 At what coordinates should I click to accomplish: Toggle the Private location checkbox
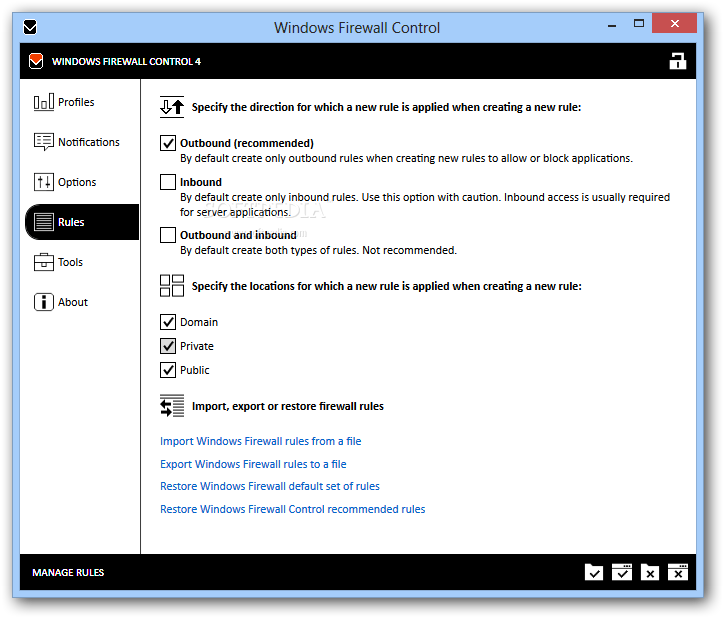168,346
